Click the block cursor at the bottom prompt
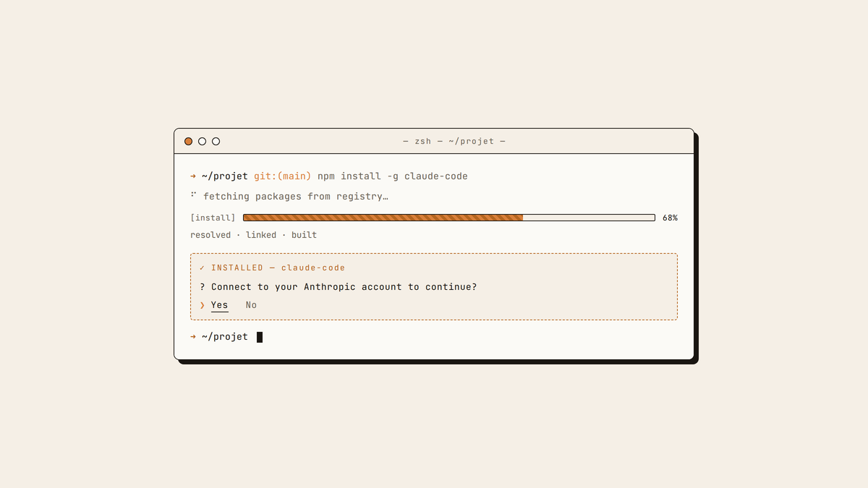Screen dimensions: 868x488 [x=260, y=337]
